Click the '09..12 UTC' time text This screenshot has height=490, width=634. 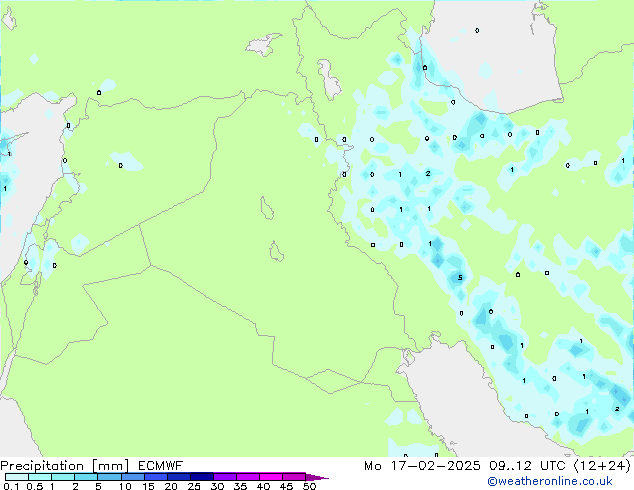(527, 466)
